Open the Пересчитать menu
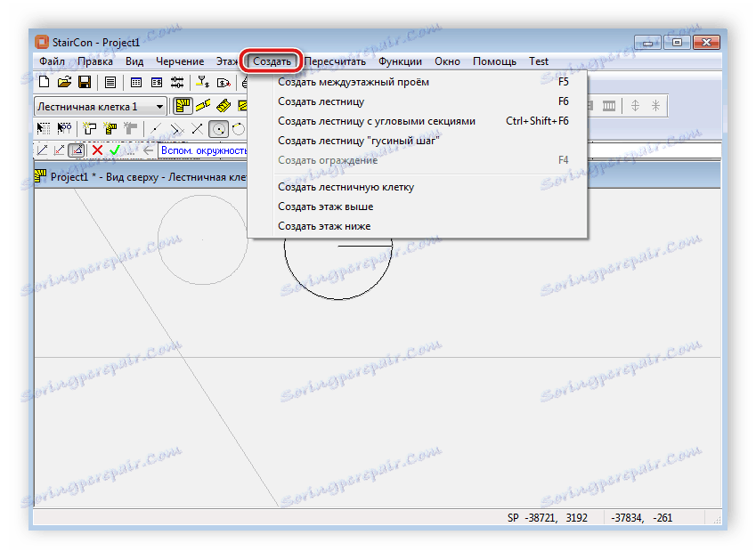The height and width of the screenshot is (559, 756). coord(335,61)
